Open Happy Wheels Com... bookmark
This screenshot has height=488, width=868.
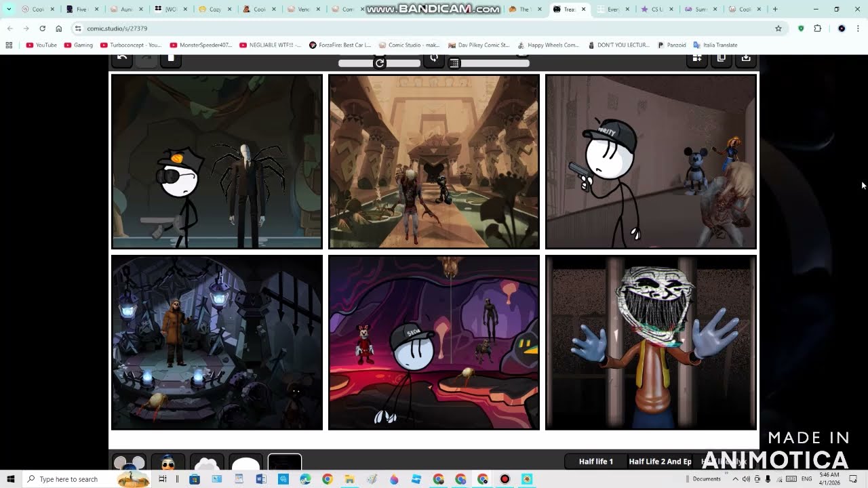[549, 45]
